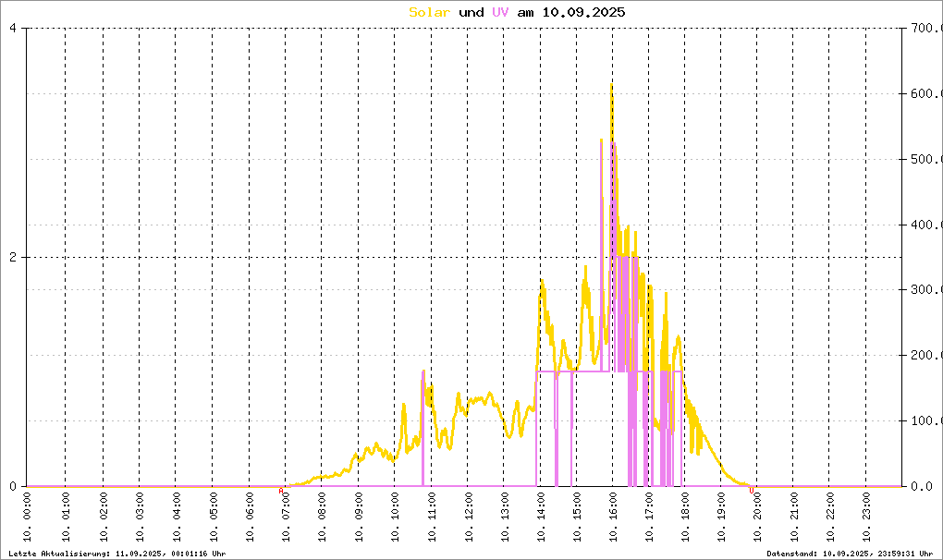Click the time label '10. 04:00'
Screen dimensions: 943x560
point(177,517)
